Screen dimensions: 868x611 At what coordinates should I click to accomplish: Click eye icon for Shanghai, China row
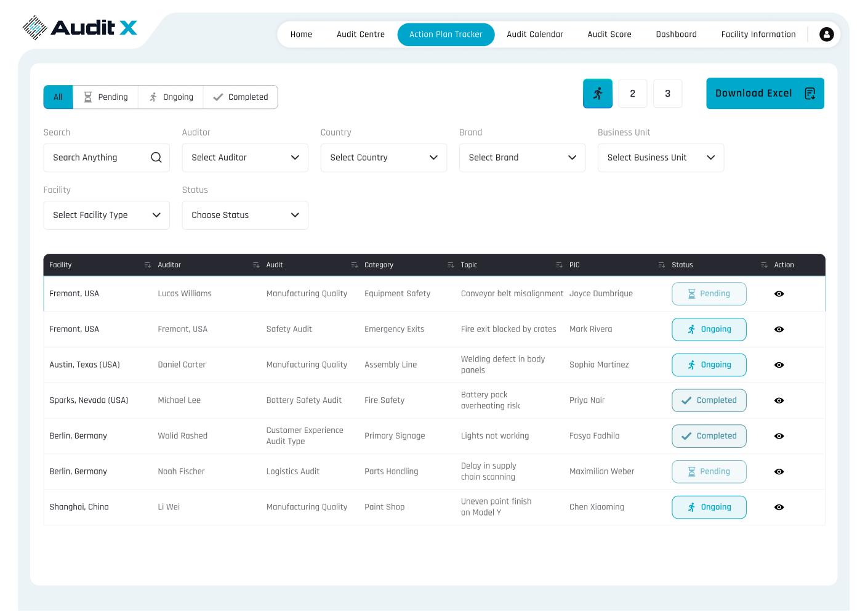(779, 508)
